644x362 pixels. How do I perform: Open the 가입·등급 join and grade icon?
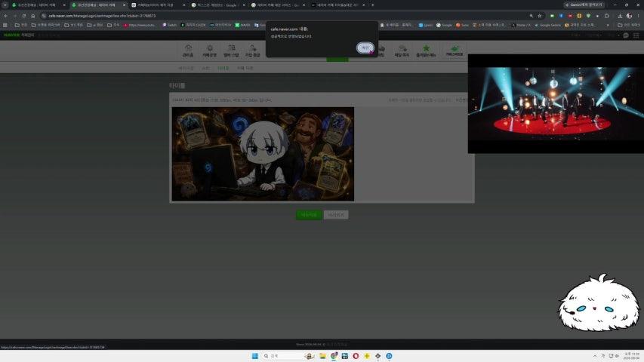(x=253, y=51)
